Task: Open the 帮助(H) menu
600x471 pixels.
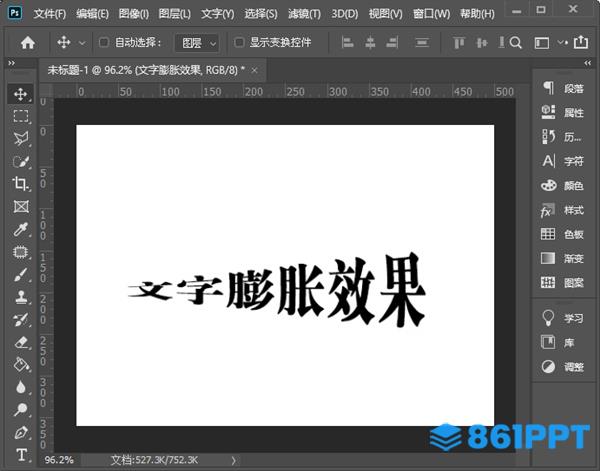Action: (477, 14)
